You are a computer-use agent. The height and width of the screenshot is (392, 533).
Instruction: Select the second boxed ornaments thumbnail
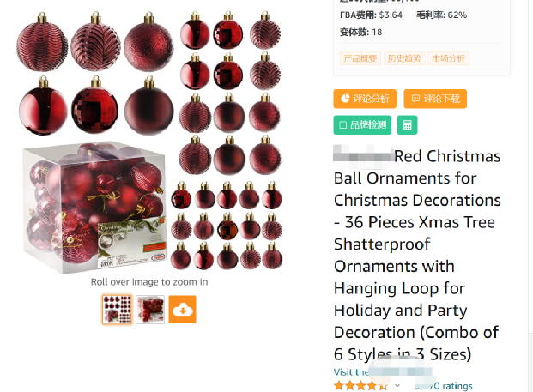pos(150,309)
